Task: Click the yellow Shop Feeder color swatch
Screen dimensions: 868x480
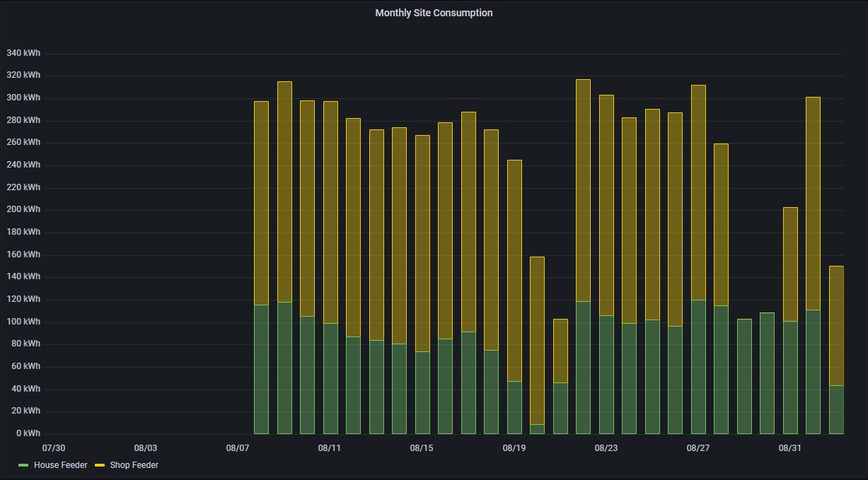Action: point(100,465)
